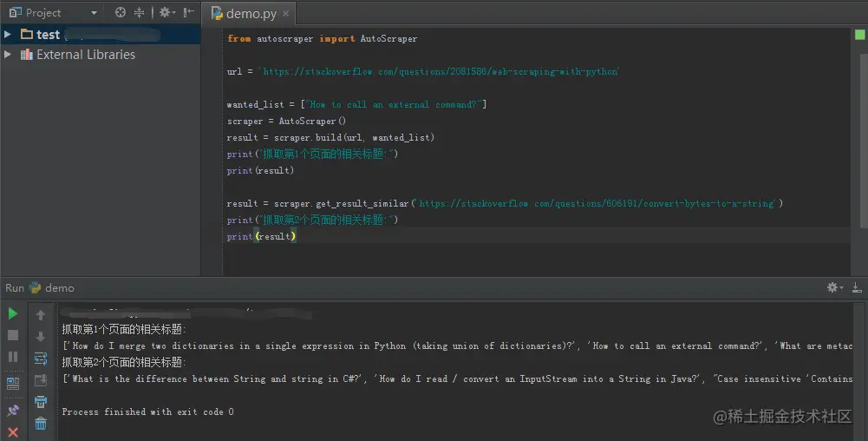Switch to the demo.py editor tab
This screenshot has height=441, width=868.
(251, 13)
